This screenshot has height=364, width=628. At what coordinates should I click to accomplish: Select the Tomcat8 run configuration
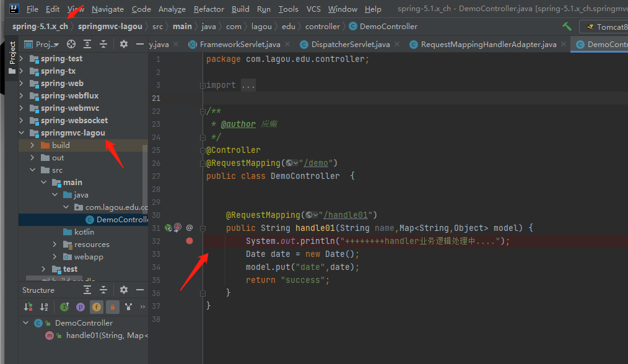[x=606, y=27]
